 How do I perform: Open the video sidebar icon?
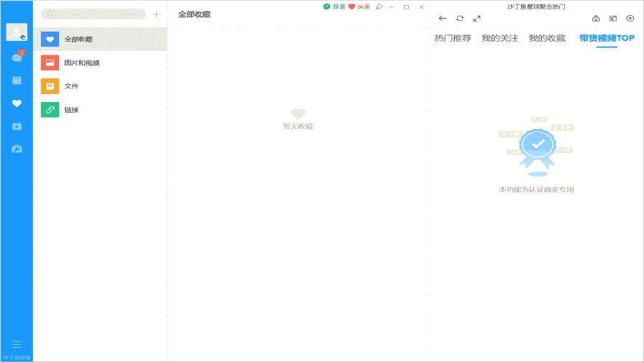pyautogui.click(x=17, y=126)
